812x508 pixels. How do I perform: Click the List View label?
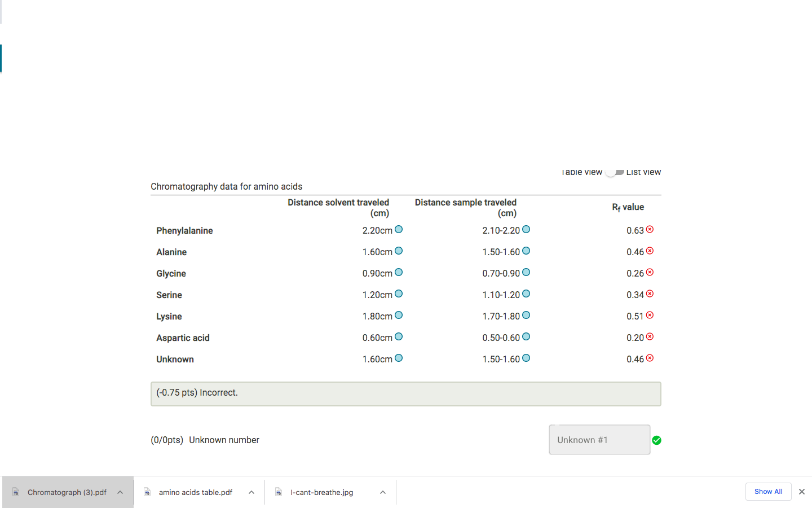click(643, 172)
